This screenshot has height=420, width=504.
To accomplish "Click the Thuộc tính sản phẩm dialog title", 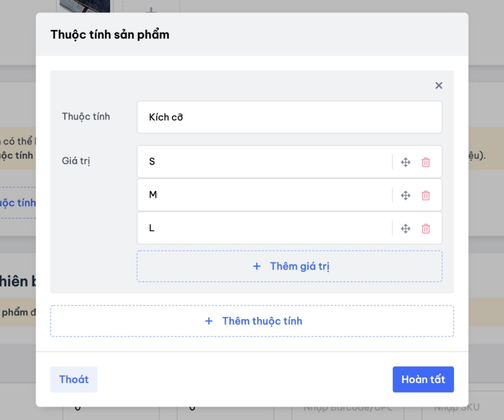I will (x=110, y=34).
